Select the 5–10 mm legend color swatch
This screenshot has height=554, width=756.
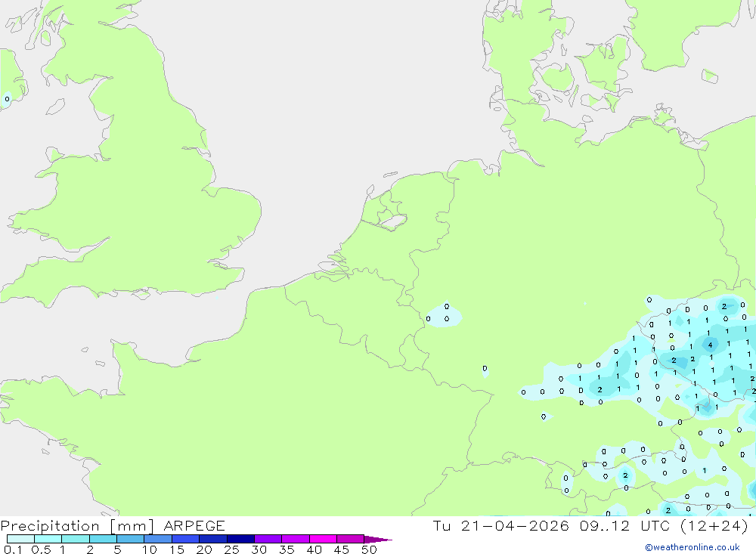coord(131,539)
